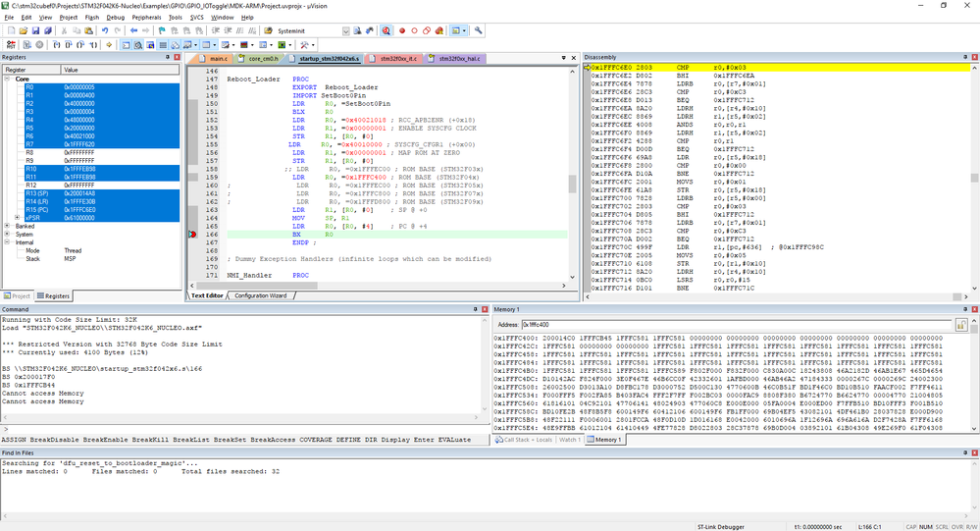The width and height of the screenshot is (980, 531).
Task: Click the lock icon beside the Memory address
Action: point(961,325)
